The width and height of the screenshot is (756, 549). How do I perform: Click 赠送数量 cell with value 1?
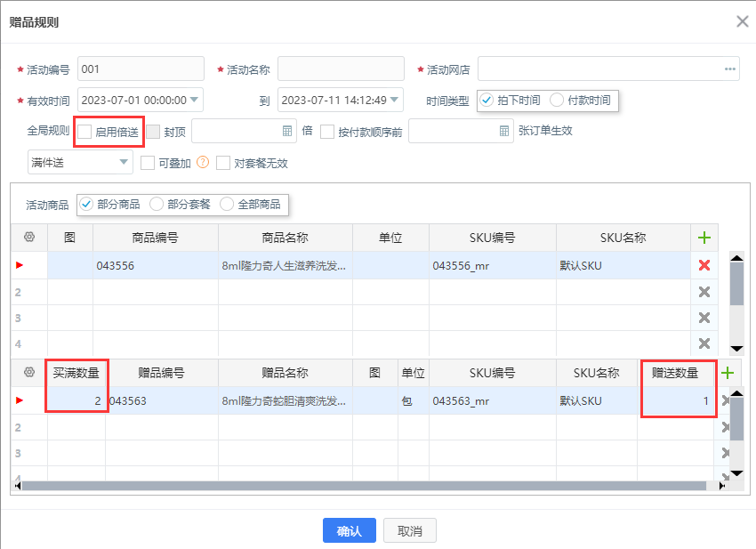coord(675,400)
